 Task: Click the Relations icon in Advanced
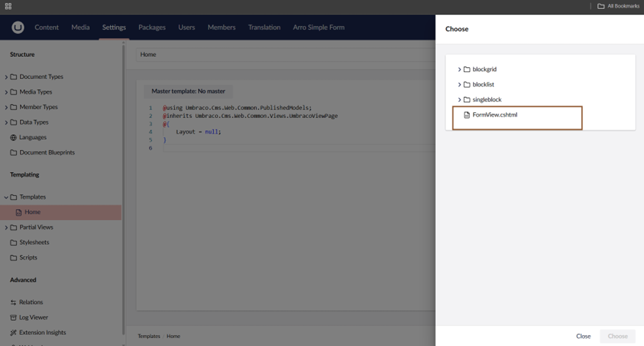(x=14, y=303)
